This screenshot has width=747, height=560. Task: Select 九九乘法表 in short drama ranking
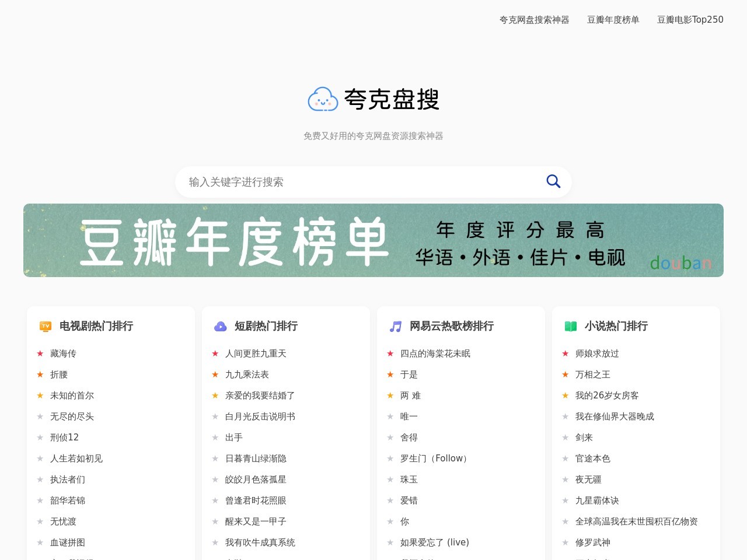pyautogui.click(x=247, y=374)
